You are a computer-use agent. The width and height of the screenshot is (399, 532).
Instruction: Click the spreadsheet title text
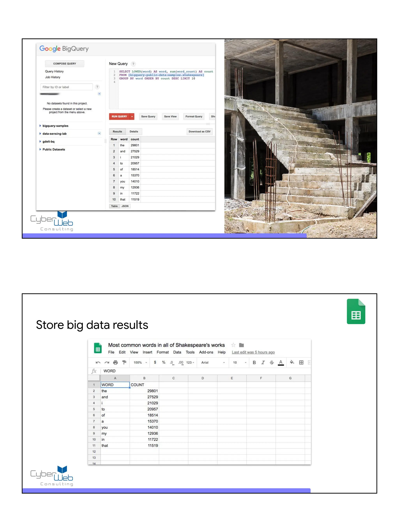166,345
